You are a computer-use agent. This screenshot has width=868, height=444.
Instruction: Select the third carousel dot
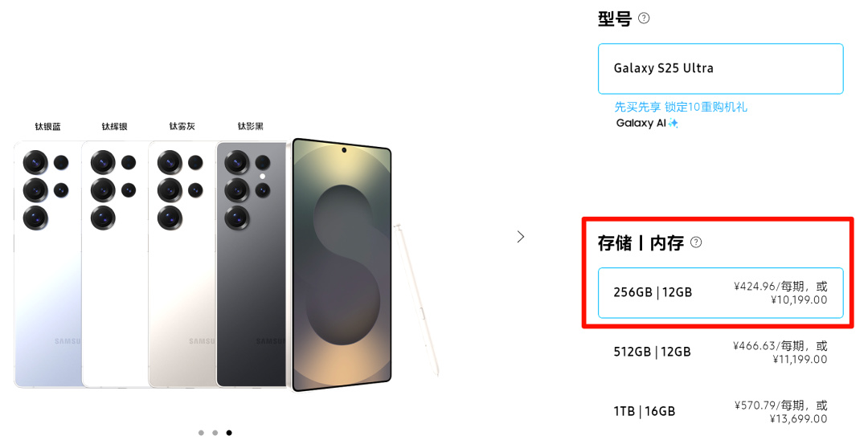click(229, 433)
